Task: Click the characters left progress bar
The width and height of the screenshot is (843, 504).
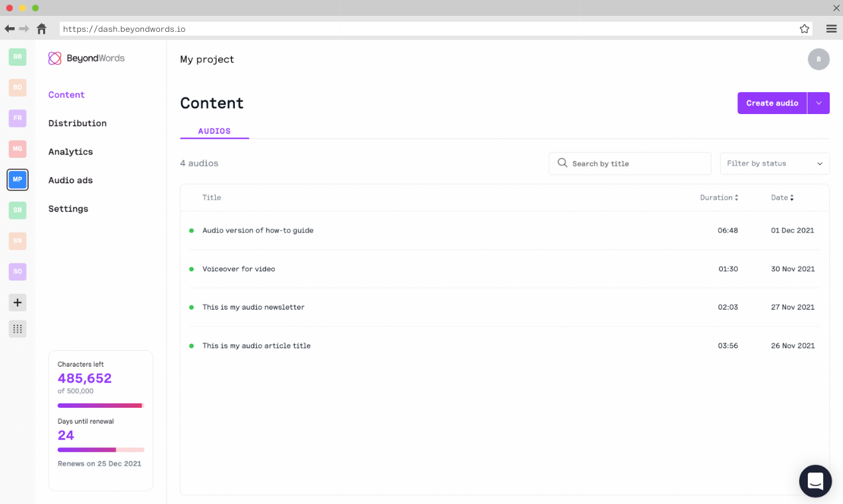Action: pyautogui.click(x=100, y=405)
